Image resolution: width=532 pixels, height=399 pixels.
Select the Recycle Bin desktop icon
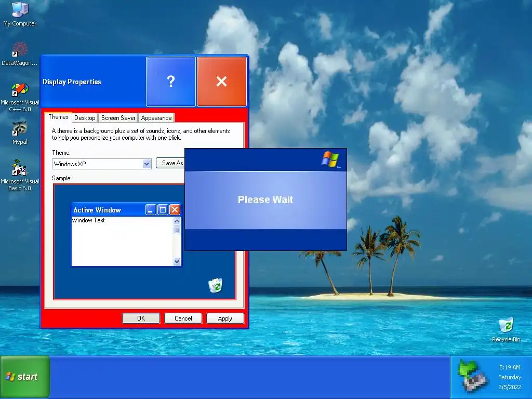point(506,330)
